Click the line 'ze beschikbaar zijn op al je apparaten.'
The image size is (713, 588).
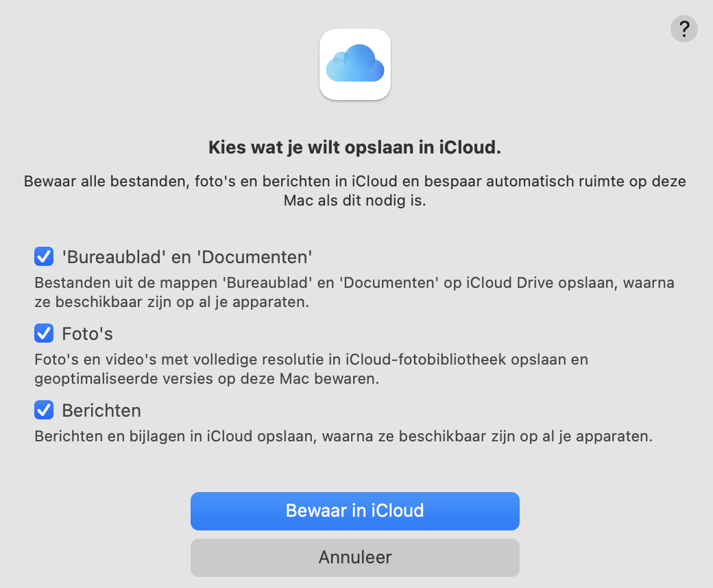click(x=172, y=302)
